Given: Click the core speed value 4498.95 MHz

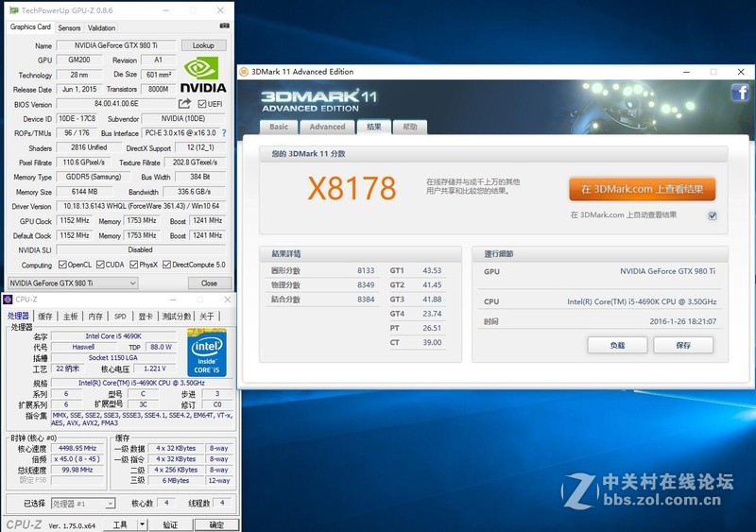Looking at the screenshot, I should [x=77, y=448].
